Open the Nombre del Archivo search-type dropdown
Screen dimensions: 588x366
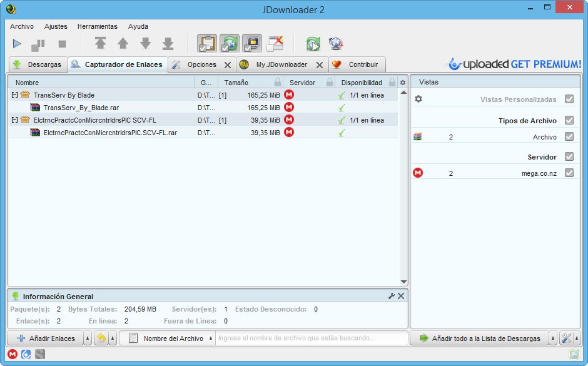click(x=167, y=338)
